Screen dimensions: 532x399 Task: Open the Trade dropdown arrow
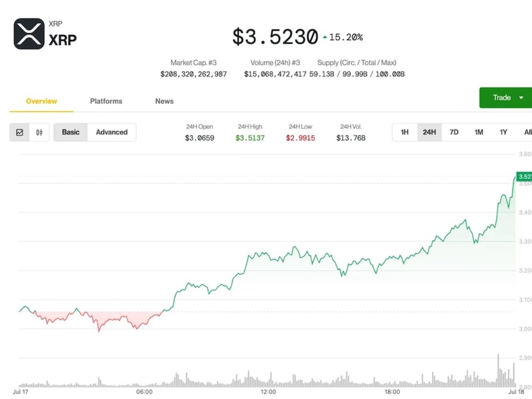tap(521, 98)
